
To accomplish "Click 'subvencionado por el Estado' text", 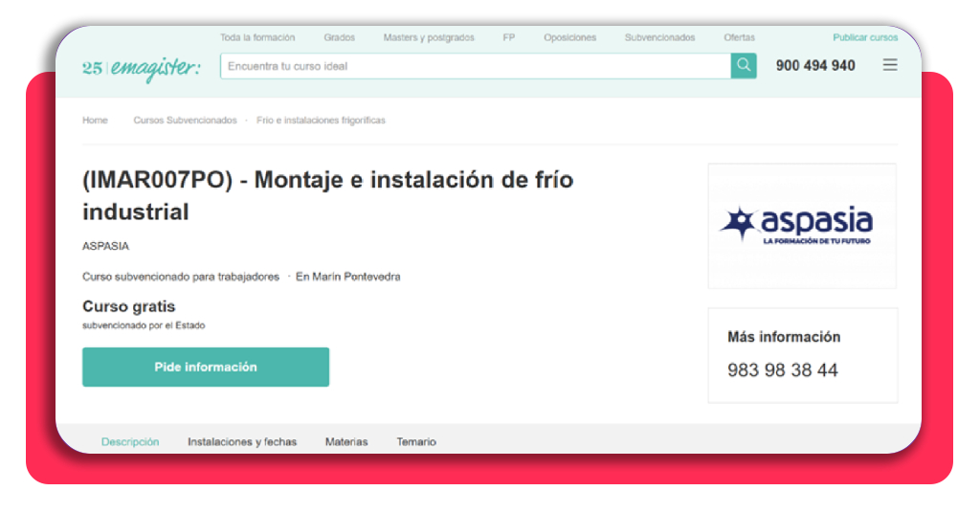I will pos(144,325).
